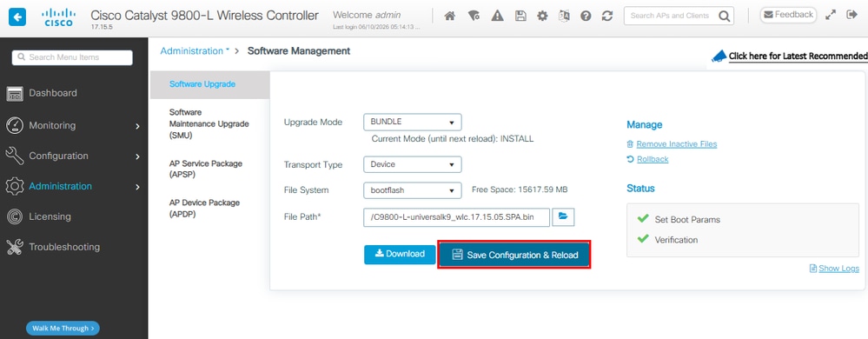Image resolution: width=868 pixels, height=339 pixels.
Task: Expand the Monitoring submenu chevron
Action: [x=137, y=126]
